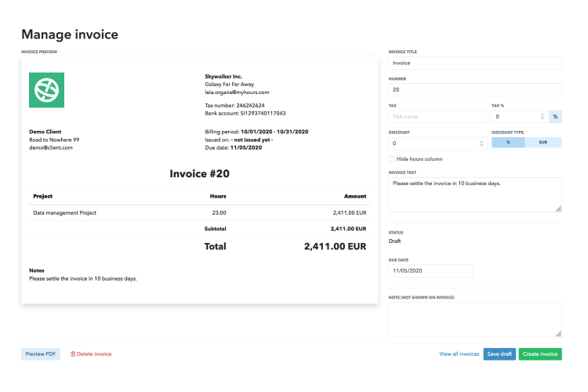Click into the TAX name field
588x392 pixels.
tap(438, 117)
